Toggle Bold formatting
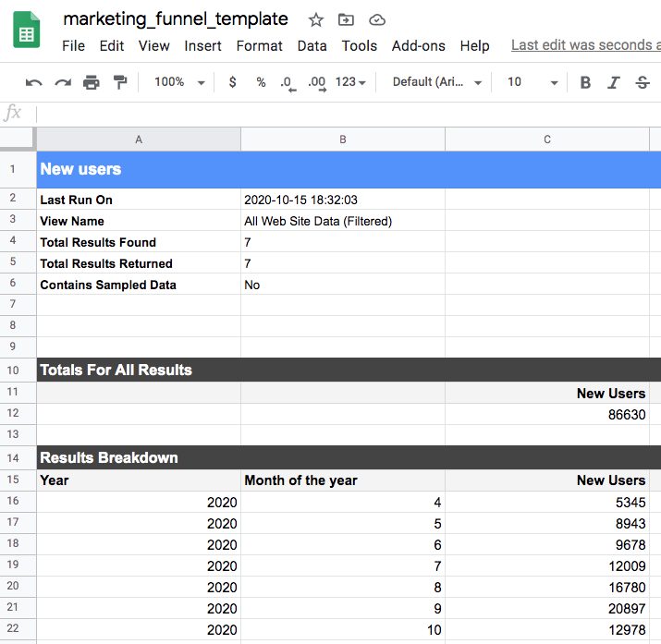The height and width of the screenshot is (644, 661). tap(585, 82)
